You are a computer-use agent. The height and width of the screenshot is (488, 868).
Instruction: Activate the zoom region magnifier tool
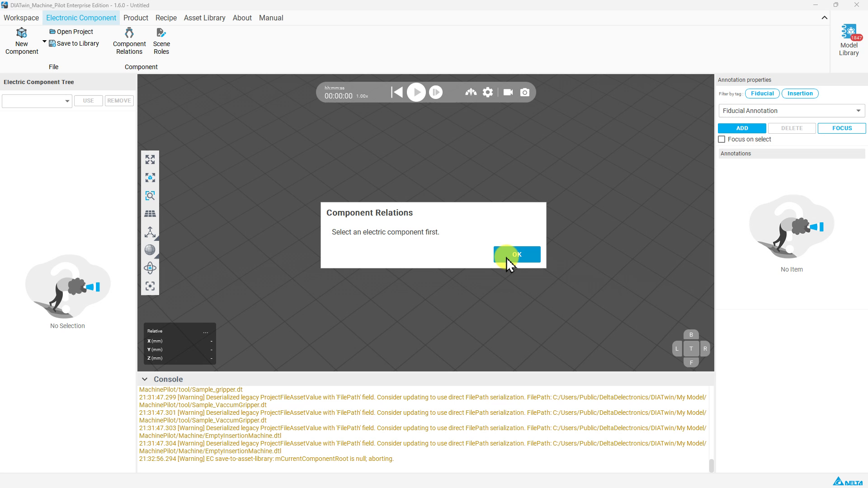point(150,196)
